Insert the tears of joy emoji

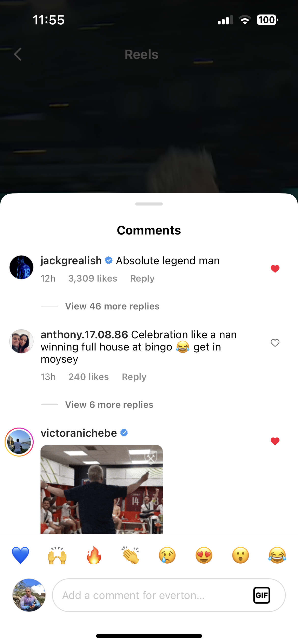(277, 555)
